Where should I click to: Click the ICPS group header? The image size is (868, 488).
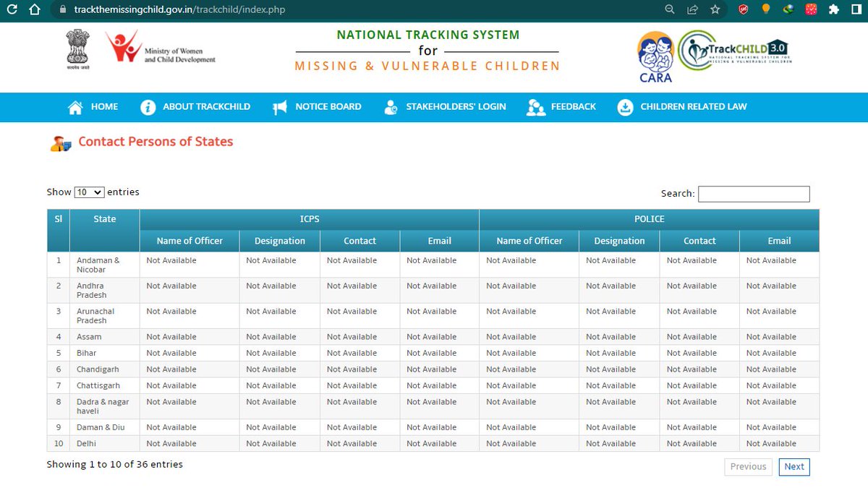(x=310, y=220)
